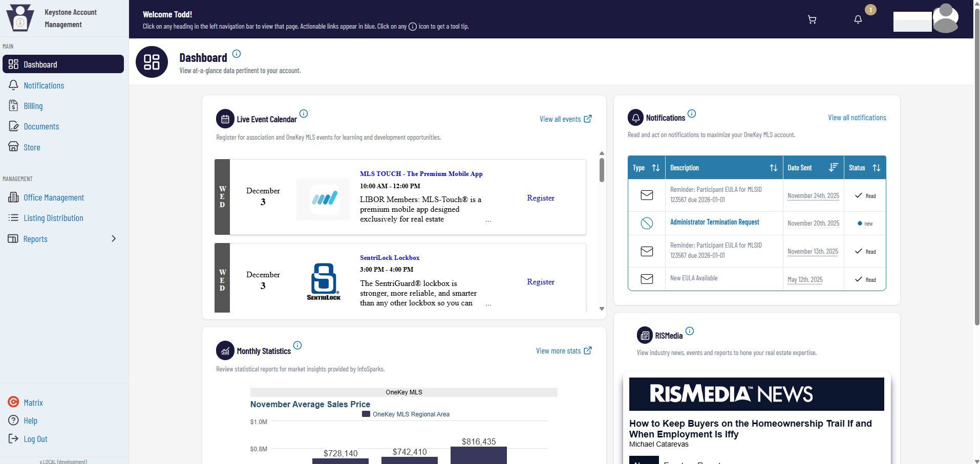Click New EULA Available description
This screenshot has height=464, width=980.
[x=694, y=278]
